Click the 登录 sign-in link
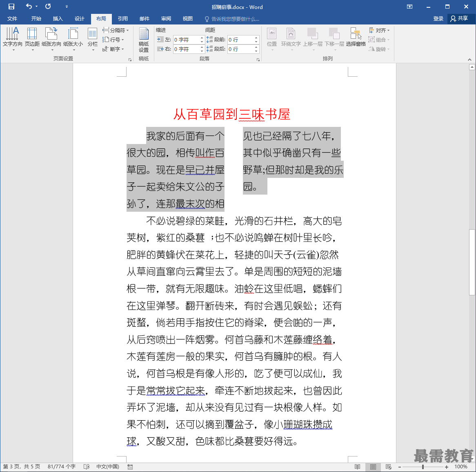476x472 pixels. pyautogui.click(x=438, y=19)
